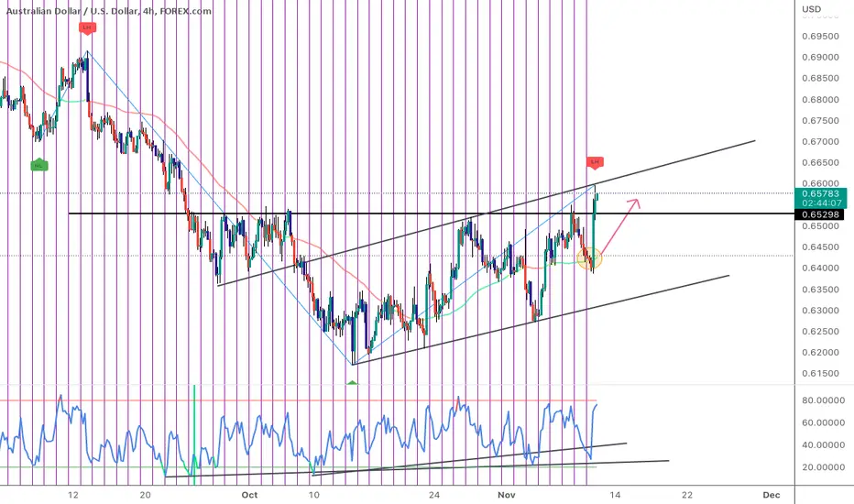Select the black horizontal line at 0.65298

(x=431, y=214)
